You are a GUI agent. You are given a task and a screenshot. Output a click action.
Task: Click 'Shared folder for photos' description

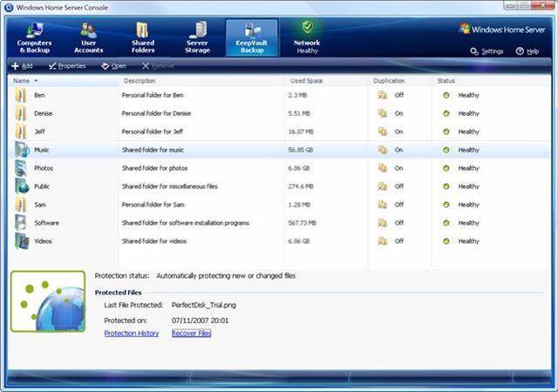[155, 168]
